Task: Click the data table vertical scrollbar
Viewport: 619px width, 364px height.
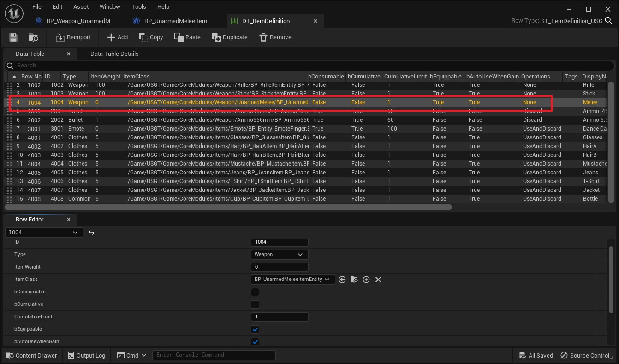Action: (611, 142)
